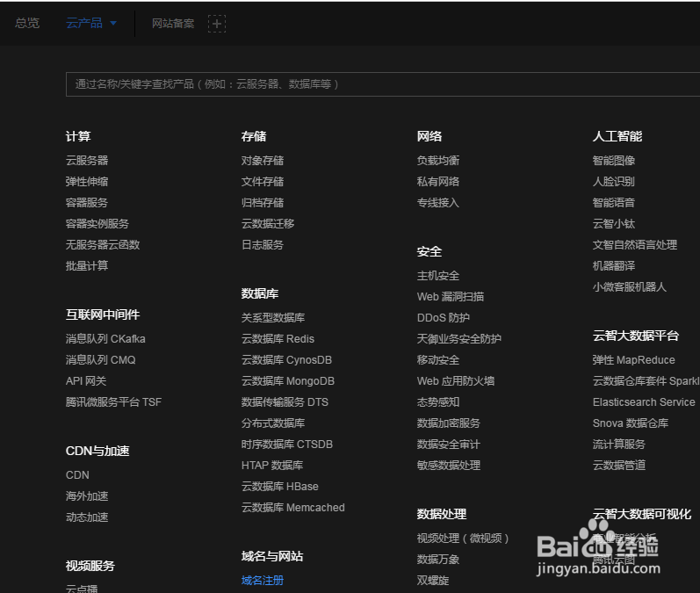
Task: Open the 网站备案 nav item
Action: [173, 23]
